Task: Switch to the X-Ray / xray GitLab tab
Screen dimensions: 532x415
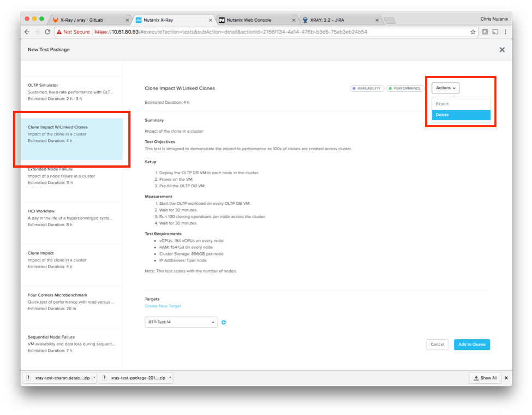Action: 89,20
